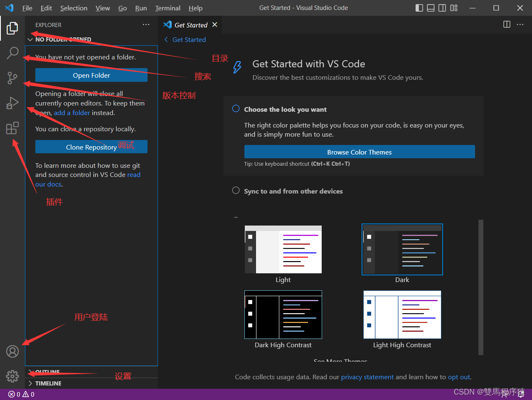This screenshot has height=400, width=532.
Task: Toggle the secondary side bar layout icon
Action: [x=442, y=8]
